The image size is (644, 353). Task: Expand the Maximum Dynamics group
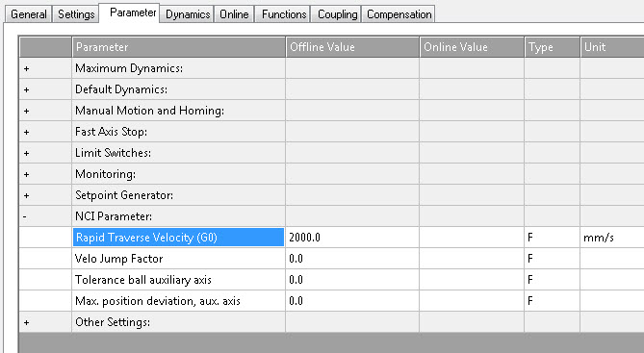tap(26, 68)
